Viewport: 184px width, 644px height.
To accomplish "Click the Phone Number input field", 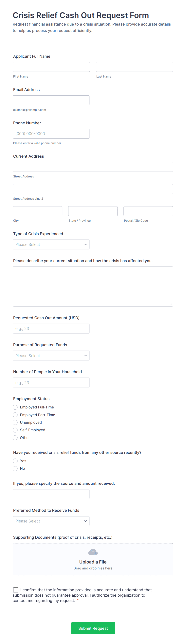I will [51, 134].
